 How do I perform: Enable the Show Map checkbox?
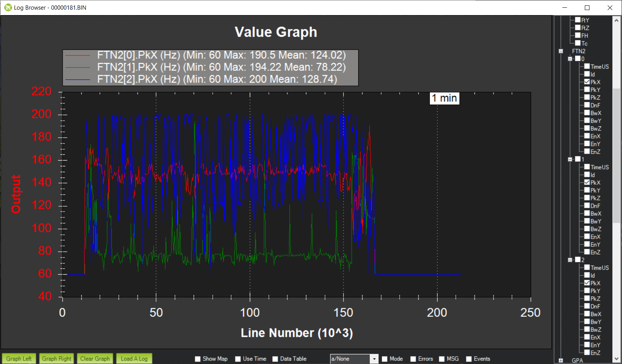pyautogui.click(x=198, y=359)
